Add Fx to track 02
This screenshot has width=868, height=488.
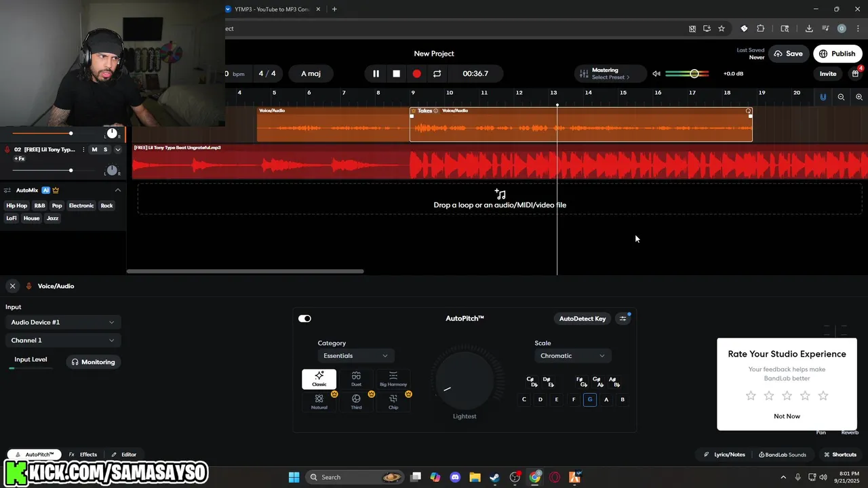click(x=20, y=159)
